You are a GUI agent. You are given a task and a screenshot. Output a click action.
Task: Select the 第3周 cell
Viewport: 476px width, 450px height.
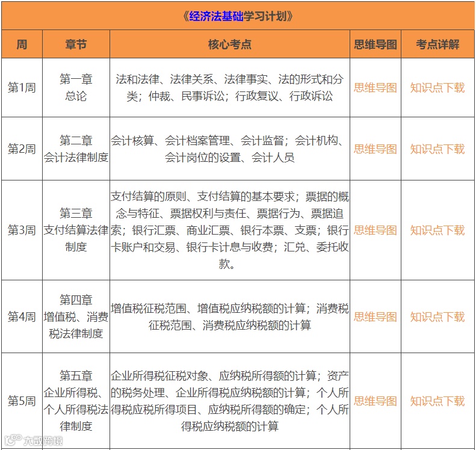(22, 230)
